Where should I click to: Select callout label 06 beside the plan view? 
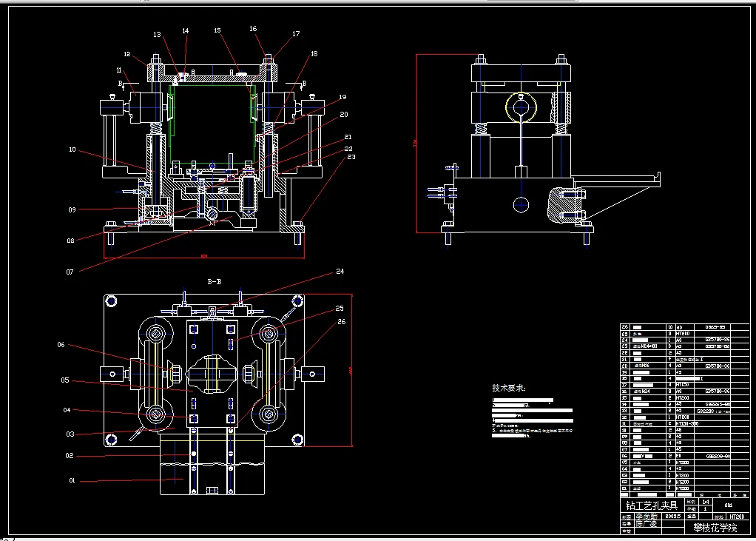pos(61,345)
